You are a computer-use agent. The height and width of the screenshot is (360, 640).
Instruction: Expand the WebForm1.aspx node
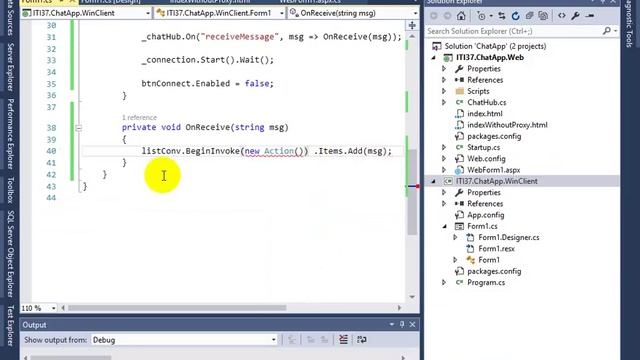444,170
